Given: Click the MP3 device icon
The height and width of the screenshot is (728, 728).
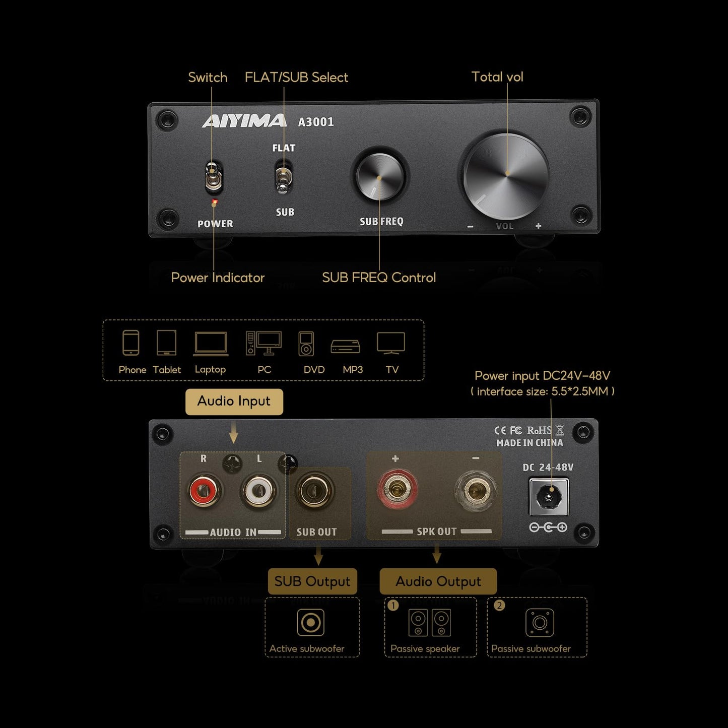Looking at the screenshot, I should point(345,346).
